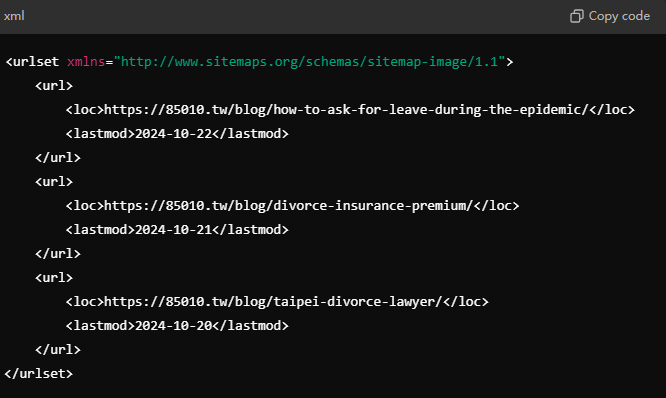Image resolution: width=666 pixels, height=398 pixels.
Task: Click the lastmod date 2024-10-21
Action: (x=173, y=230)
